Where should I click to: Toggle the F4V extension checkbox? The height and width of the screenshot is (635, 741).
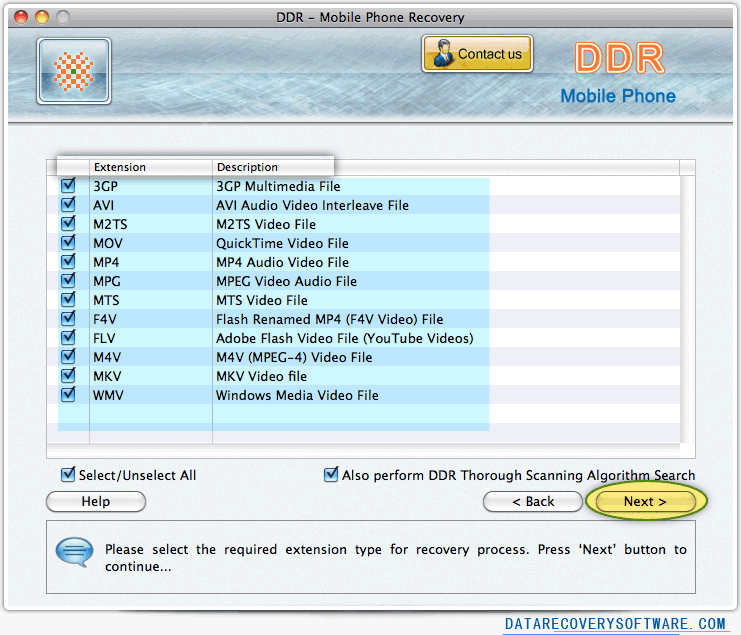coord(68,318)
